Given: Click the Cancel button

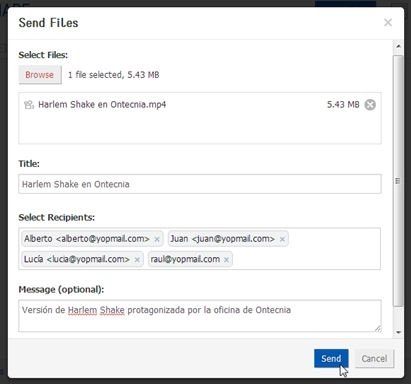Looking at the screenshot, I should click(374, 359).
